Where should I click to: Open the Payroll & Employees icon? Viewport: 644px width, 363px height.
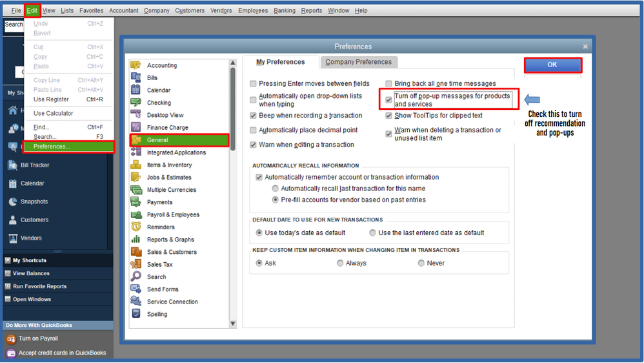pyautogui.click(x=136, y=214)
